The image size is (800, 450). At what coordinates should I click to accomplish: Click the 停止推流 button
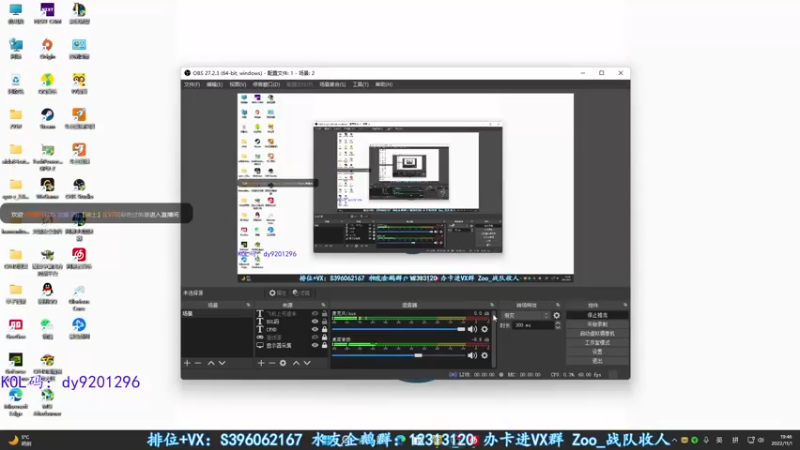[x=597, y=315]
